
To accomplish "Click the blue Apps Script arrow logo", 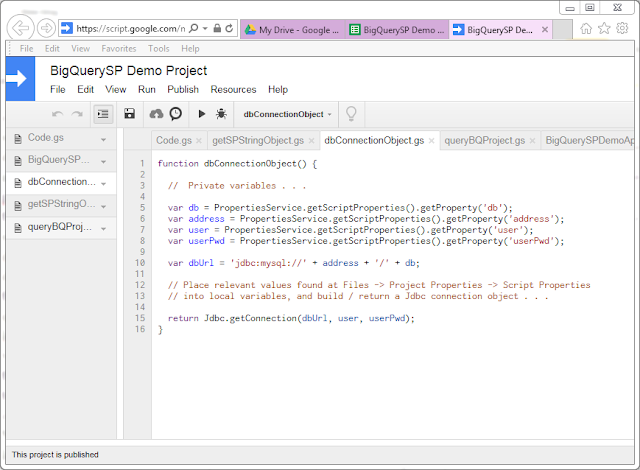I will 20,79.
